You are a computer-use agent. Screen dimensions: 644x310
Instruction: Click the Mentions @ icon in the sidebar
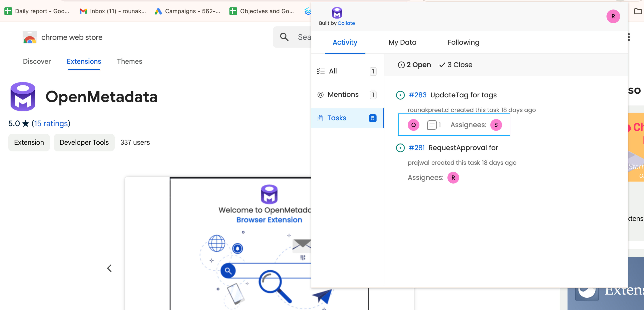pyautogui.click(x=321, y=94)
